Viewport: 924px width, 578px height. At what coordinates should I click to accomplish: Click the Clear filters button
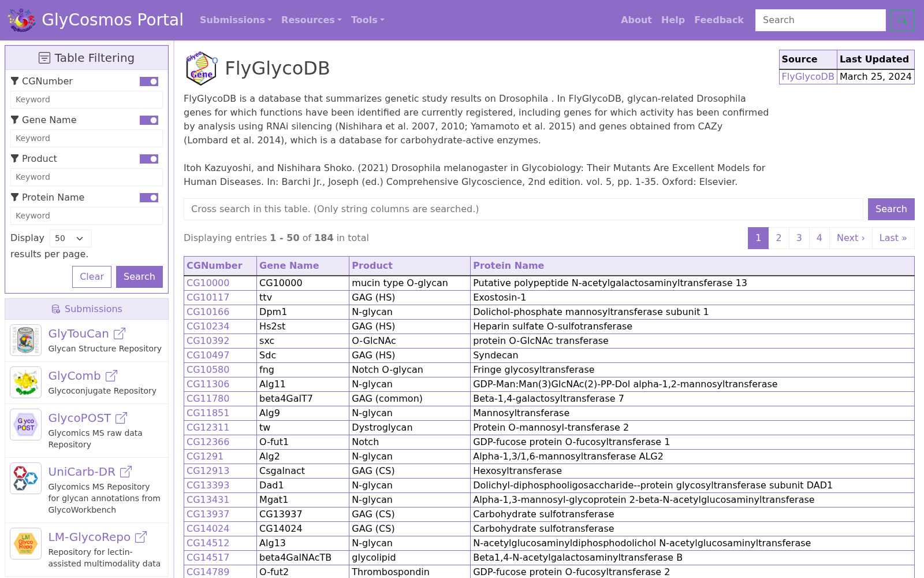92,277
